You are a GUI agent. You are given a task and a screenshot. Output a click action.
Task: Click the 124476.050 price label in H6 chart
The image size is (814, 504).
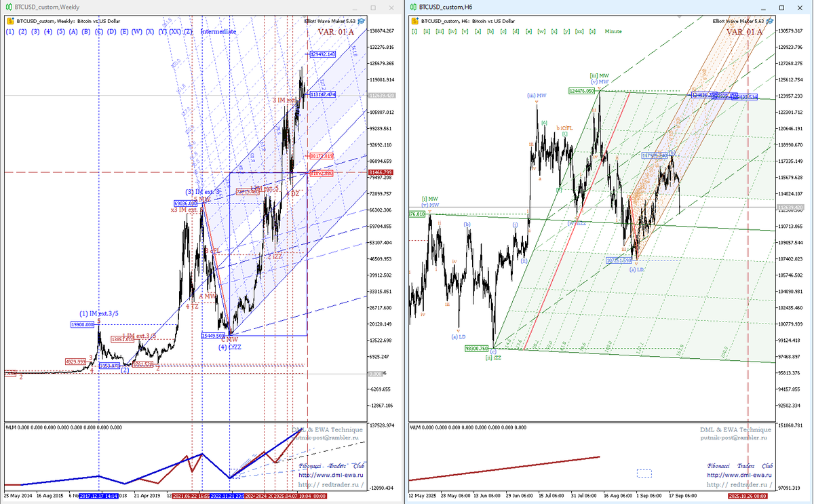582,91
